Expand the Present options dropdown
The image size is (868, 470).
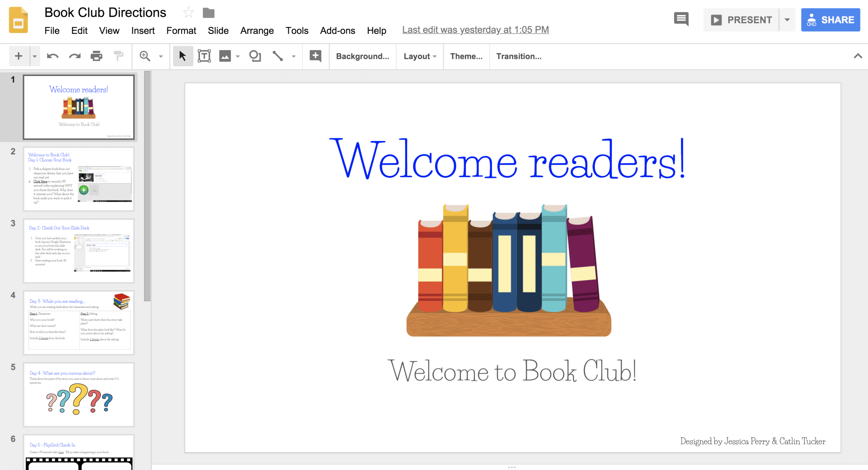[787, 19]
